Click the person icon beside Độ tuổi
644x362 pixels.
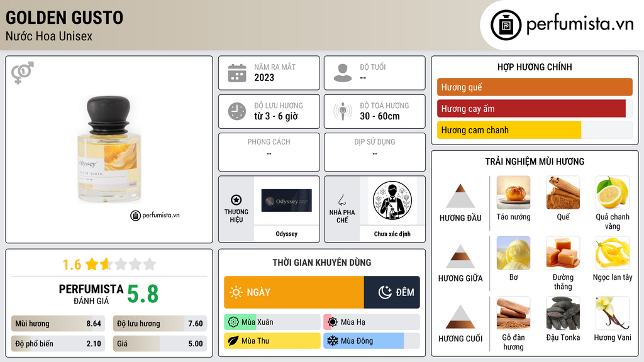pos(343,73)
